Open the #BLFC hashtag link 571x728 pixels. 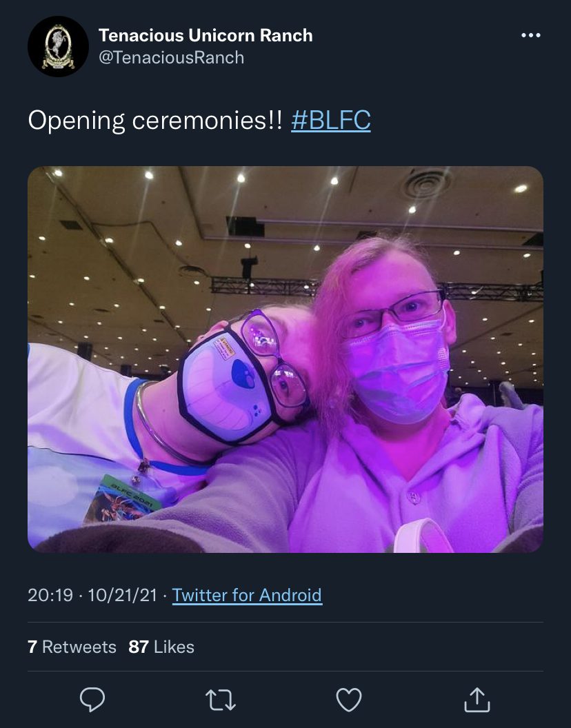pyautogui.click(x=331, y=120)
